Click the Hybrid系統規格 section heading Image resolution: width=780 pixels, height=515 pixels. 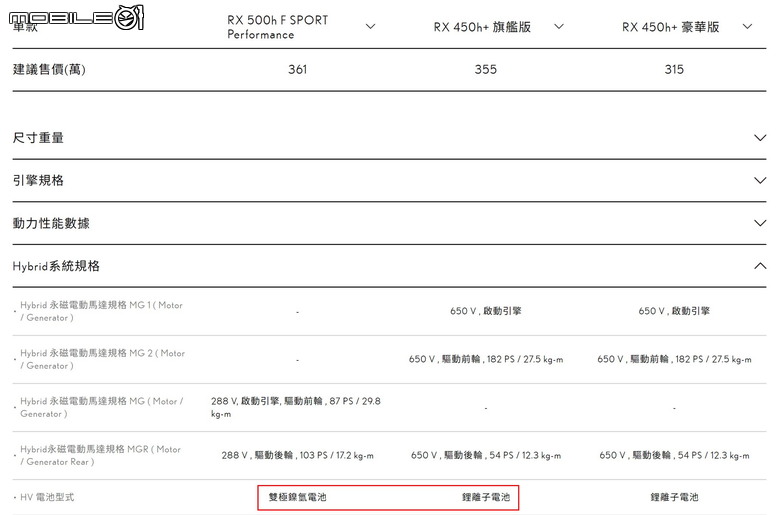pyautogui.click(x=56, y=266)
